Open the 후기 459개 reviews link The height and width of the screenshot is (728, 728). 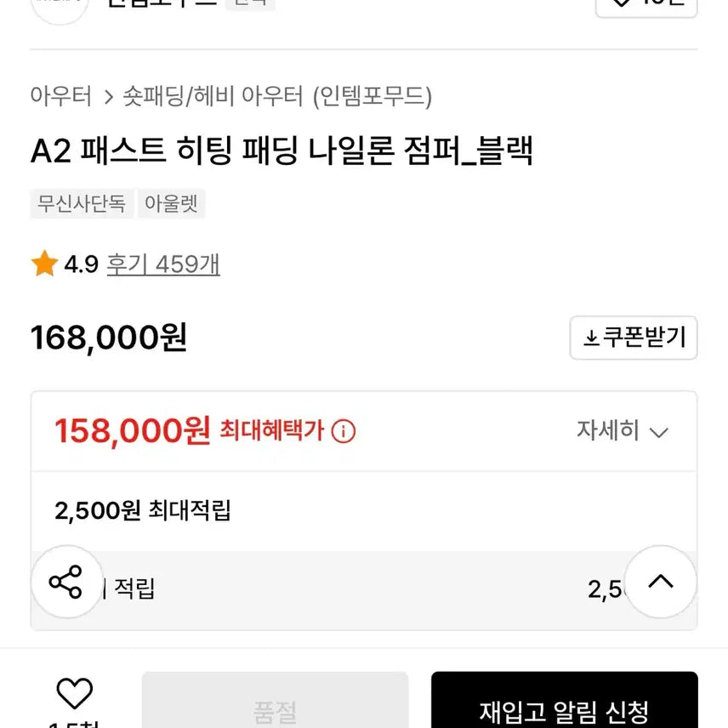pos(163,264)
